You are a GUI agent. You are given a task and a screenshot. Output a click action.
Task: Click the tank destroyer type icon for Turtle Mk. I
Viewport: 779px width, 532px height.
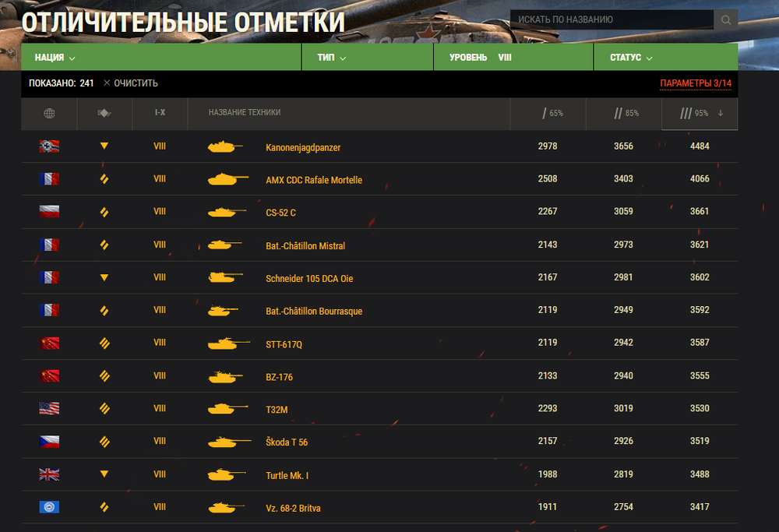[x=104, y=474]
